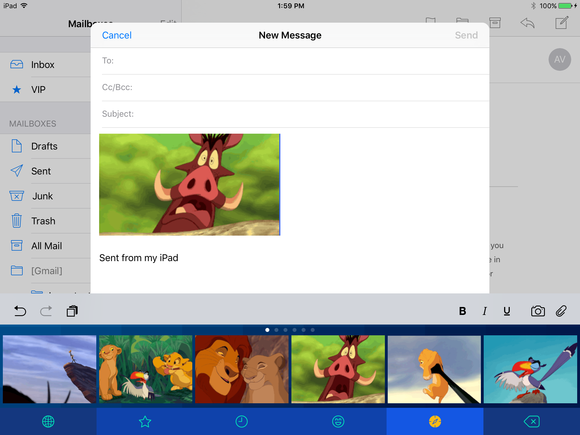This screenshot has width=580, height=435.
Task: Switch keyboard with globe icon
Action: pos(48,421)
